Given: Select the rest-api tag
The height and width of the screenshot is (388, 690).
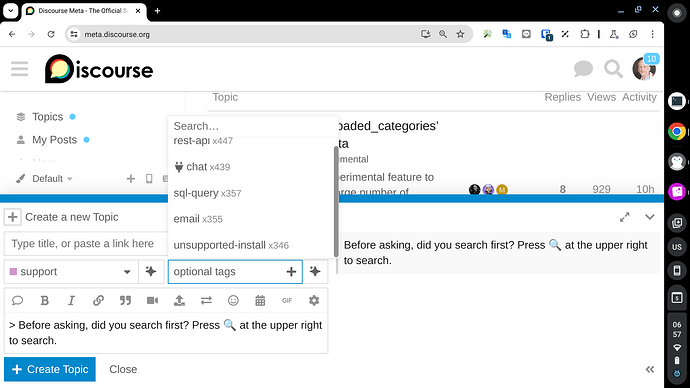Looking at the screenshot, I should coord(203,141).
